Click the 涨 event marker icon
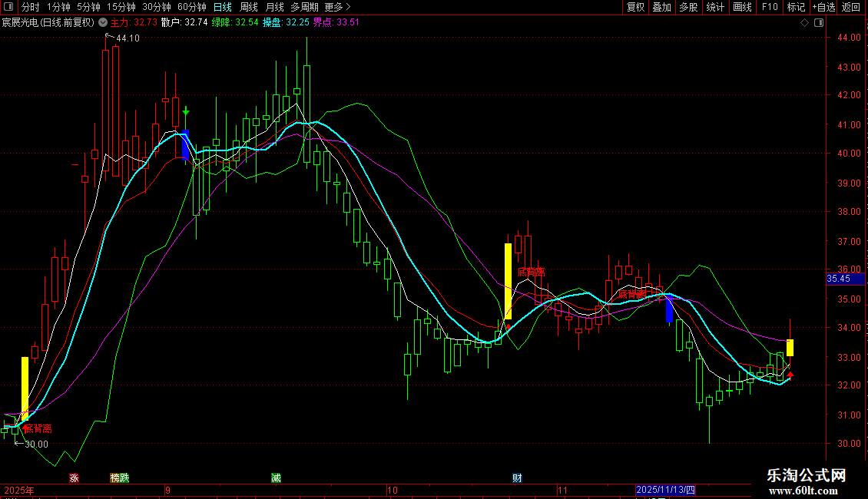 coord(75,478)
